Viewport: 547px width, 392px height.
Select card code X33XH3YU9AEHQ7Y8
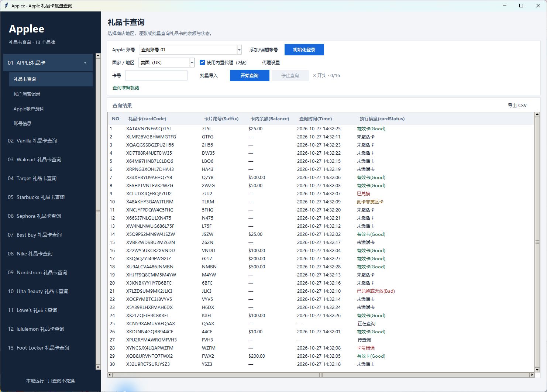click(x=149, y=178)
